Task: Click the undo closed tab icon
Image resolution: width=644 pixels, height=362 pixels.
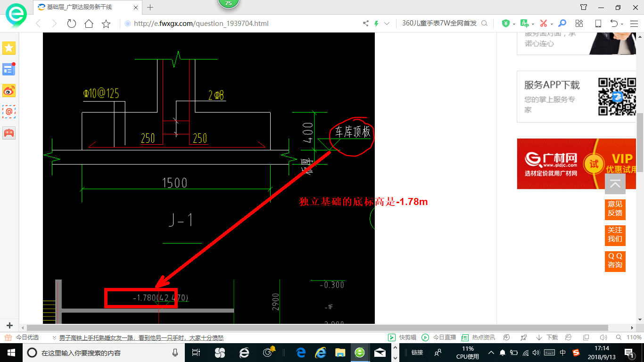Action: point(614,24)
